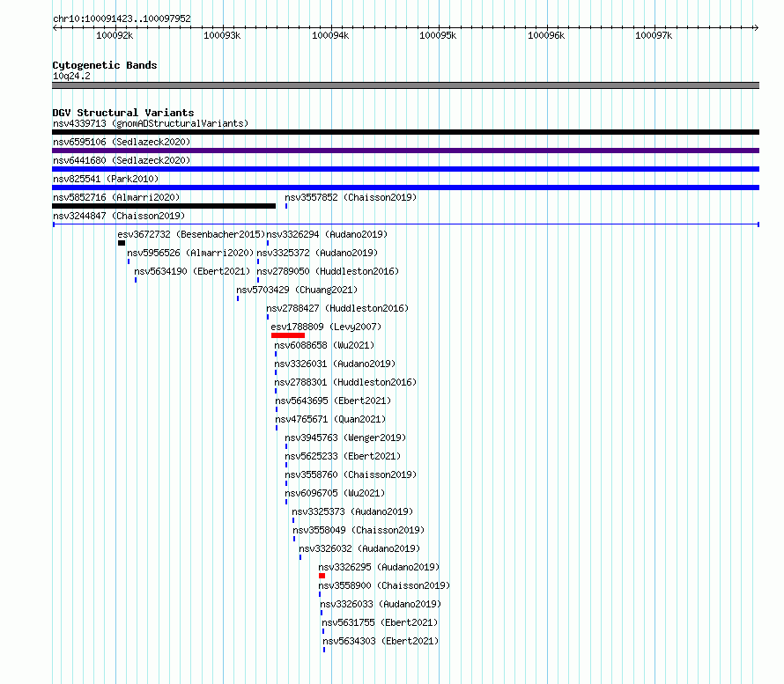Open nsv5956526 (Almarri2020) variant
This screenshot has height=684, width=784.
(x=190, y=253)
